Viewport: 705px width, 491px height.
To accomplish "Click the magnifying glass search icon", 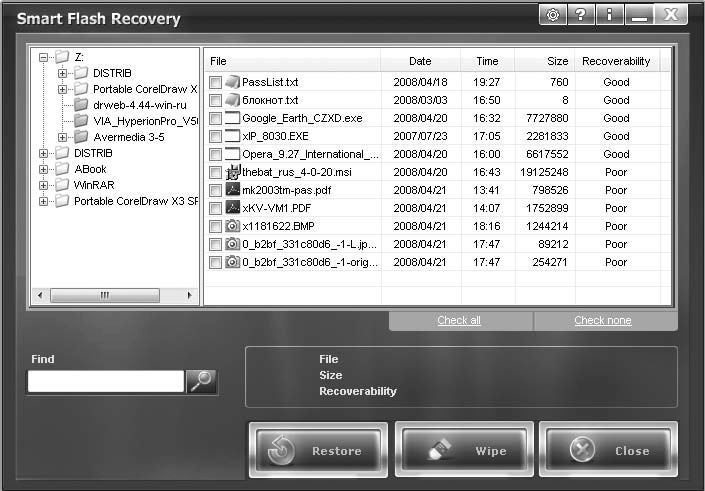I will point(201,382).
